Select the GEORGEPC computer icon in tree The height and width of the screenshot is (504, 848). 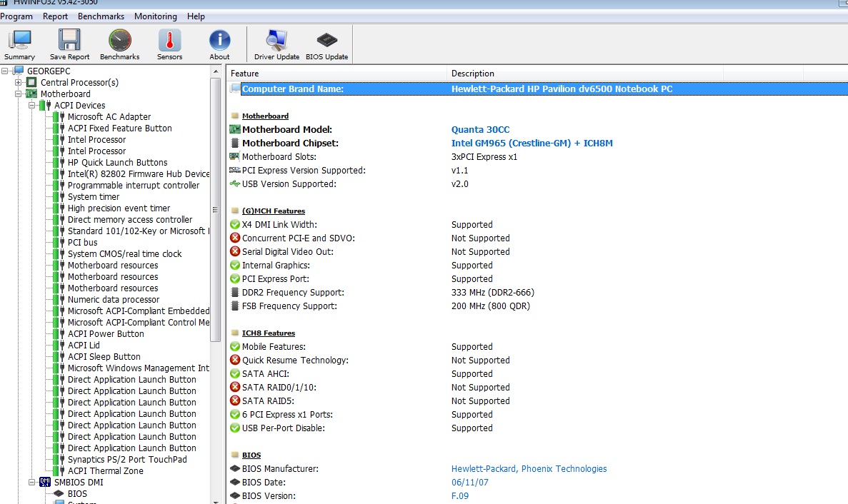[x=19, y=71]
